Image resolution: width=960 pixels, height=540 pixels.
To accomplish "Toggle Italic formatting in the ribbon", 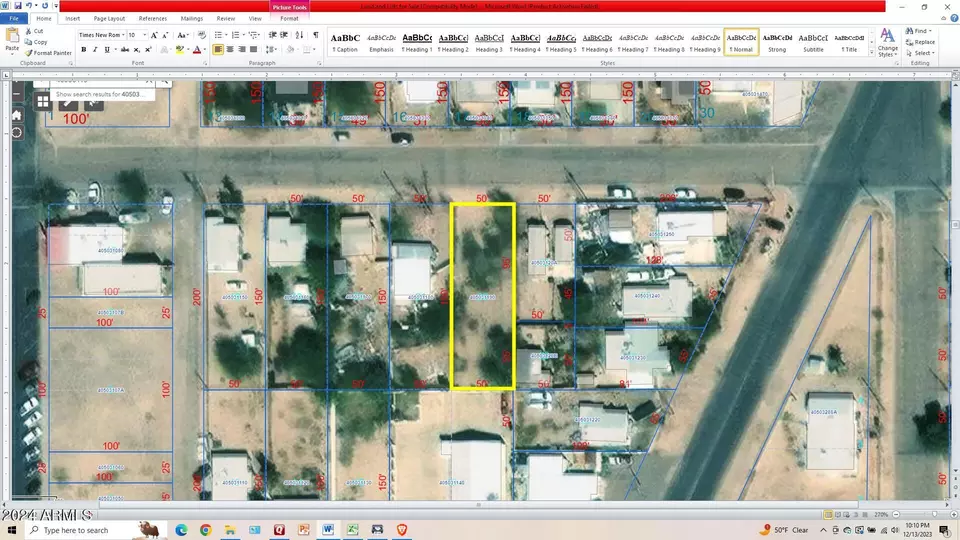I will pos(95,50).
